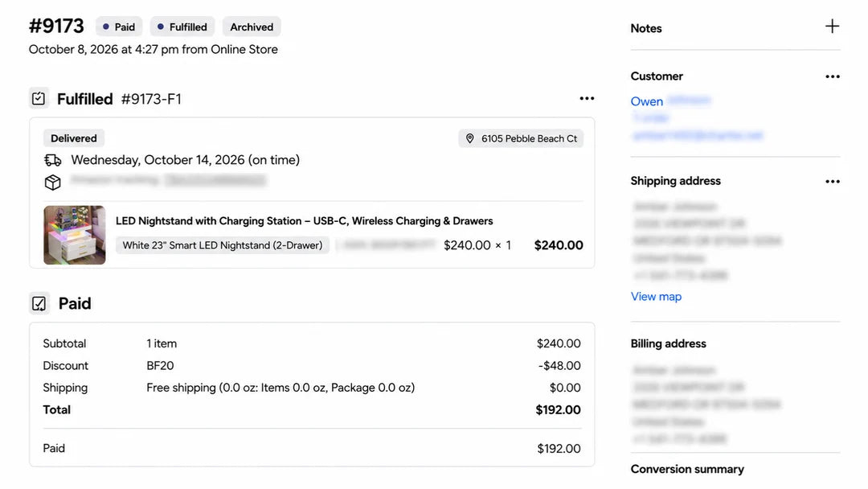Click the View map link
This screenshot has width=868, height=489.
coord(656,296)
